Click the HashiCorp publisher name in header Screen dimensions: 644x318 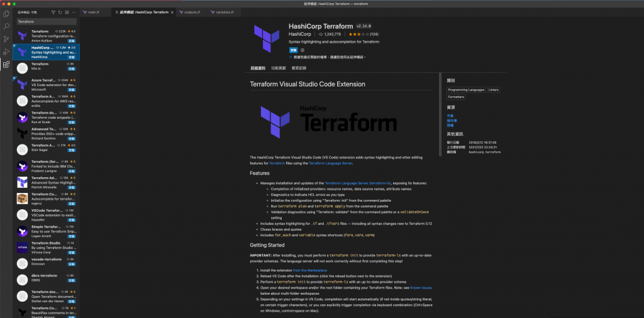tap(300, 35)
